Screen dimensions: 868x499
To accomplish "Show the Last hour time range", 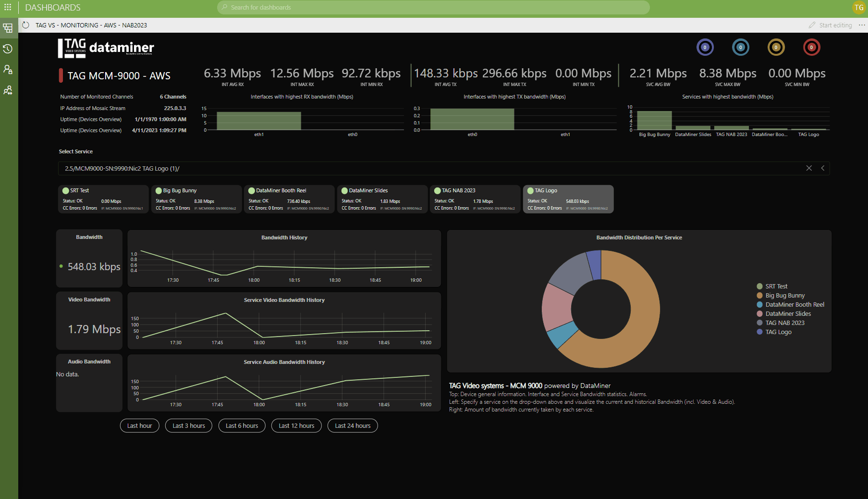I will [139, 425].
